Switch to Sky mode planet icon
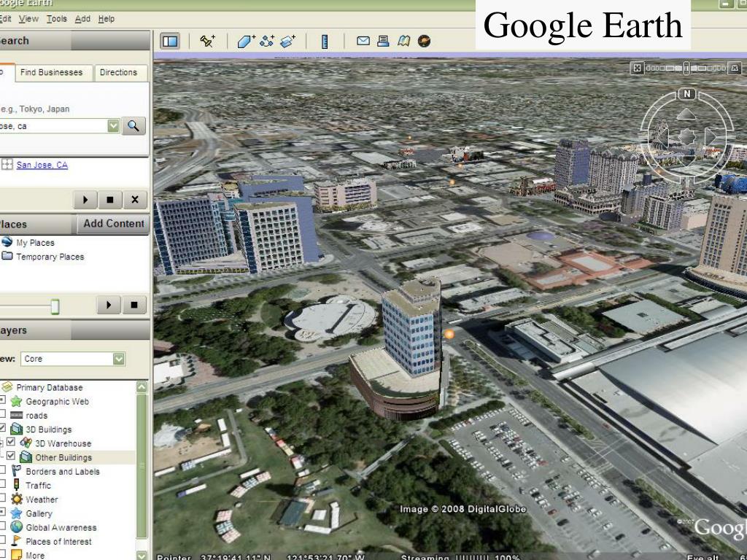This screenshot has width=747, height=560. tap(424, 41)
